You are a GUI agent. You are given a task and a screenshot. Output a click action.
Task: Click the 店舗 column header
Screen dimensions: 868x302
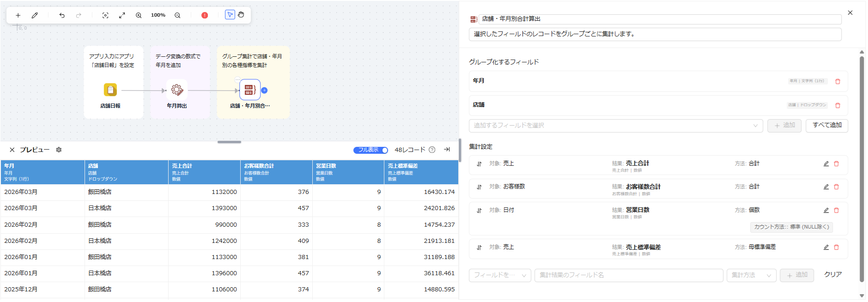coord(127,172)
